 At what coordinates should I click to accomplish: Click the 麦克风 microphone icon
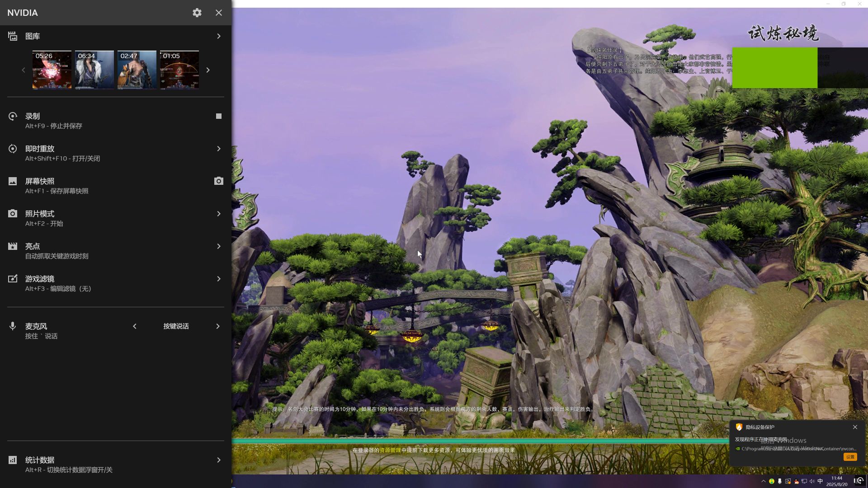click(13, 326)
